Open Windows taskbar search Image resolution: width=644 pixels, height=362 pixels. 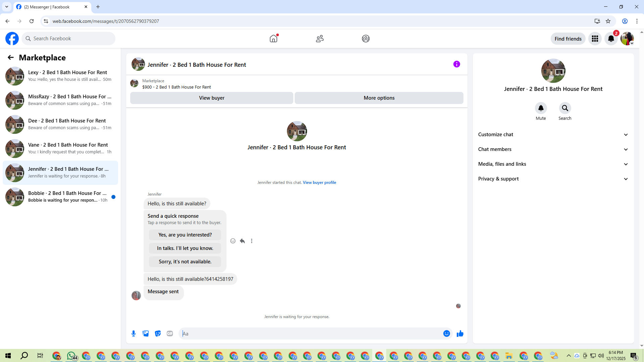(x=24, y=356)
